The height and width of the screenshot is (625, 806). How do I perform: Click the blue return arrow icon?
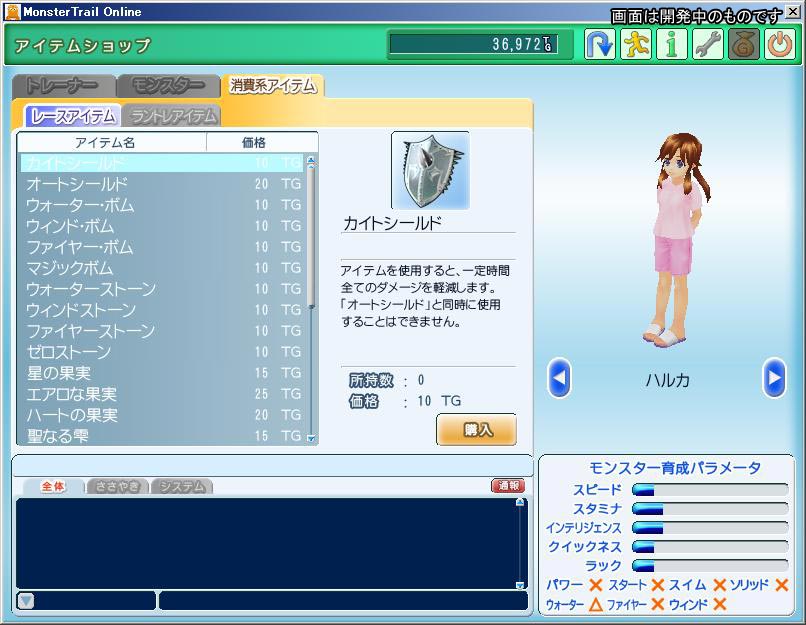point(600,44)
